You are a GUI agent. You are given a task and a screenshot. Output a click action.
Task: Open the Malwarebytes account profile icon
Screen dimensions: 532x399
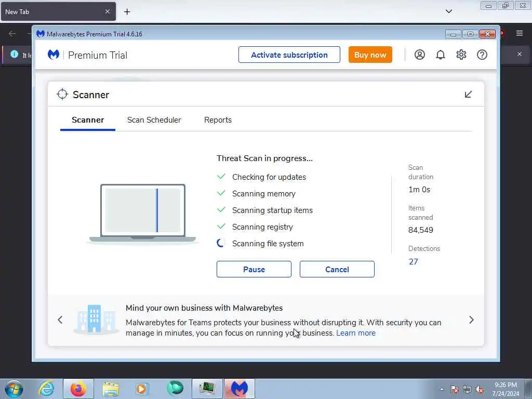pyautogui.click(x=419, y=55)
